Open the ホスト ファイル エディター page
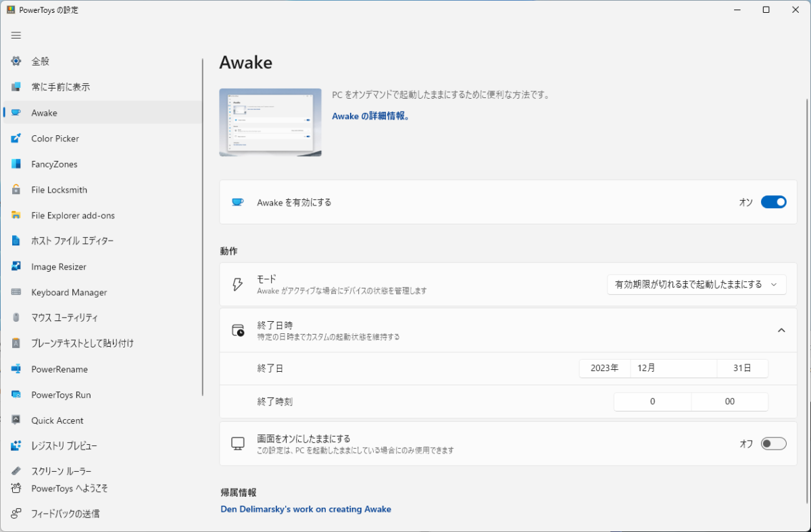Viewport: 811px width, 532px height. tap(103, 241)
